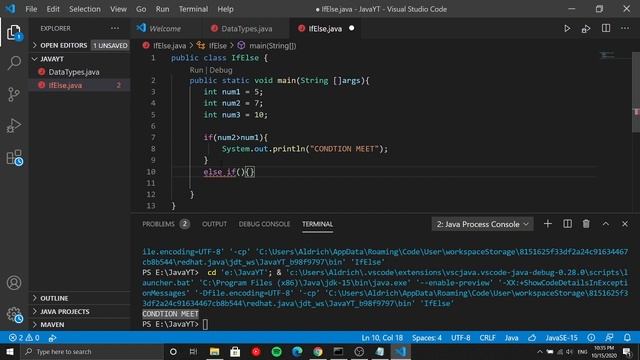Open Source Control view
The width and height of the screenshot is (640, 360).
click(14, 94)
